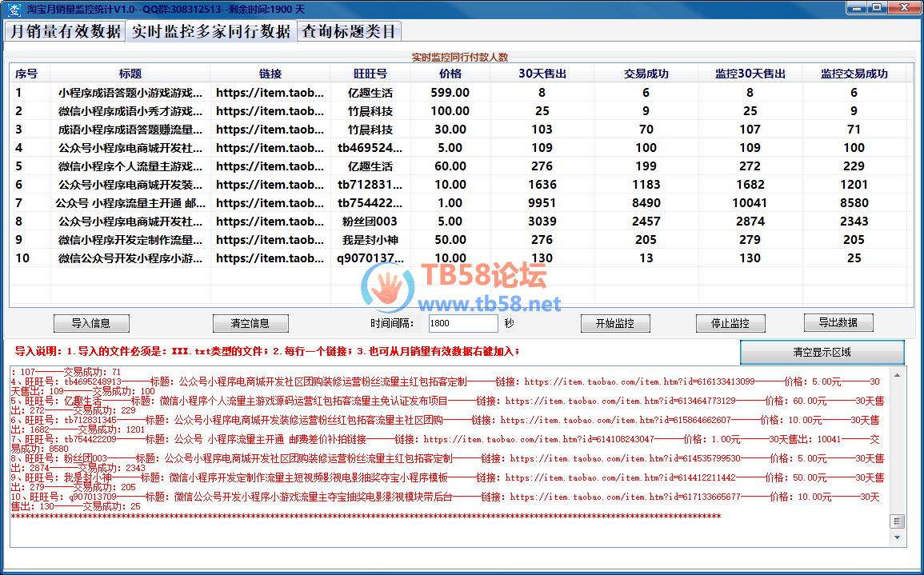Viewport: 924px width, 575px height.
Task: Click 旺旺号 cell tb712831...
Action: click(370, 185)
